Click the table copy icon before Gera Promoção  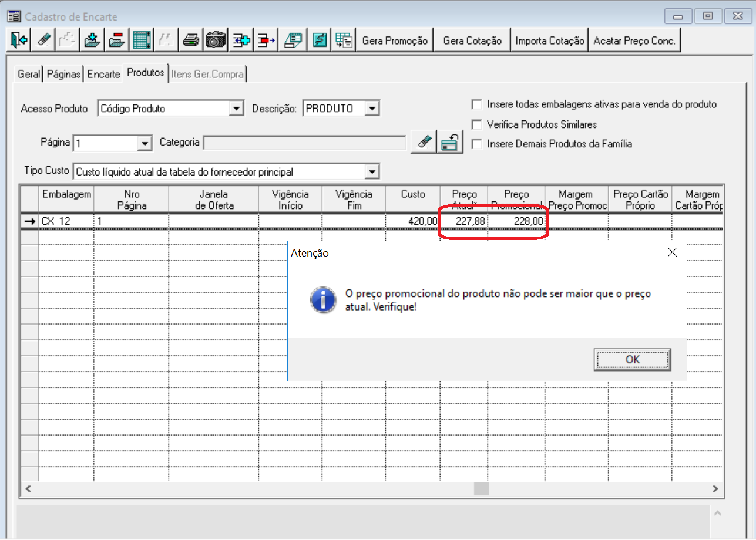pyautogui.click(x=344, y=41)
